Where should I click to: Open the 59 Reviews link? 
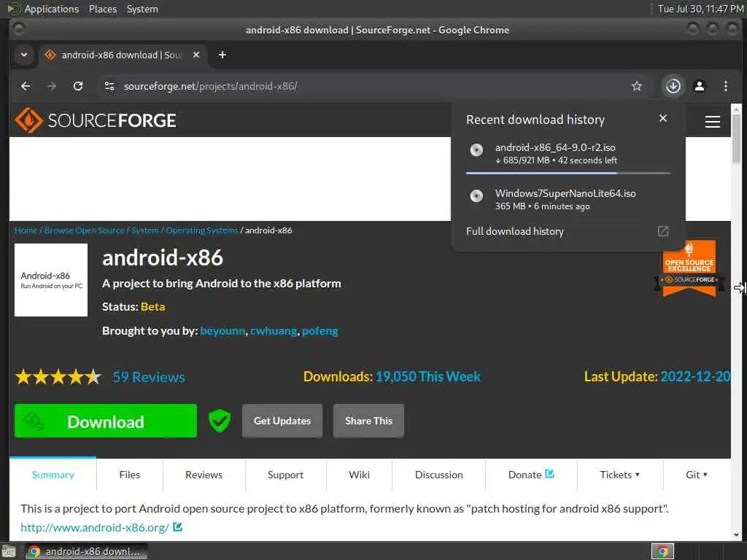(x=149, y=377)
